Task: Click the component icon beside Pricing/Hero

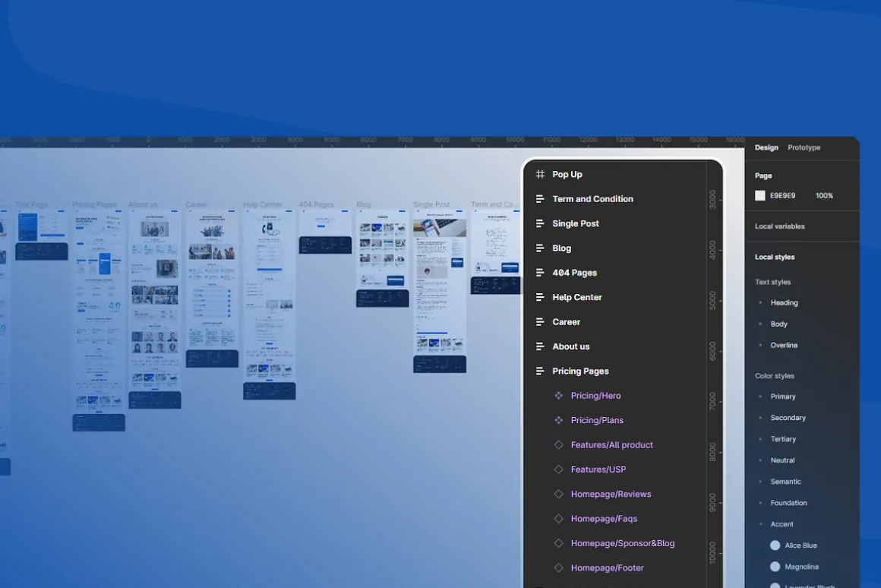Action: [558, 396]
